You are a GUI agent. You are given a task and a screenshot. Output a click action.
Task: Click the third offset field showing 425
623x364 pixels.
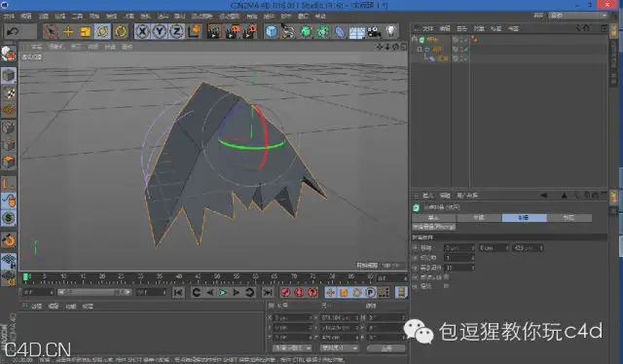[528, 248]
